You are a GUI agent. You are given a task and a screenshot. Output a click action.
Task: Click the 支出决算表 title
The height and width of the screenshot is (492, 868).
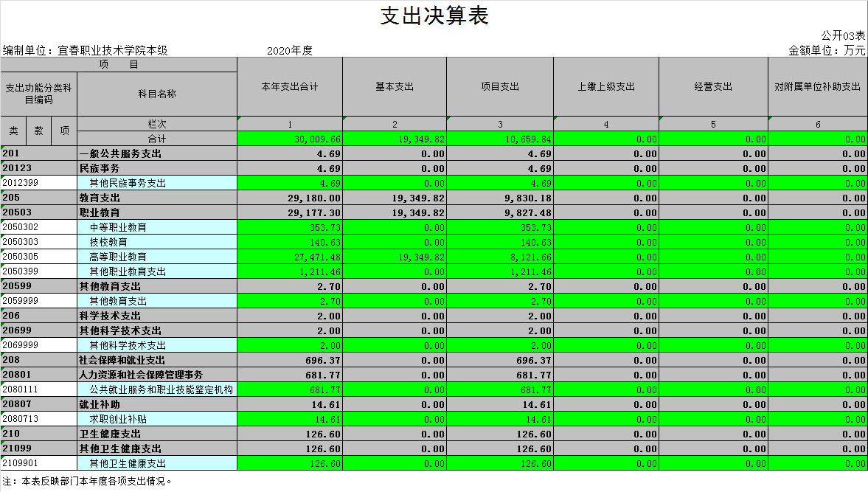point(434,16)
